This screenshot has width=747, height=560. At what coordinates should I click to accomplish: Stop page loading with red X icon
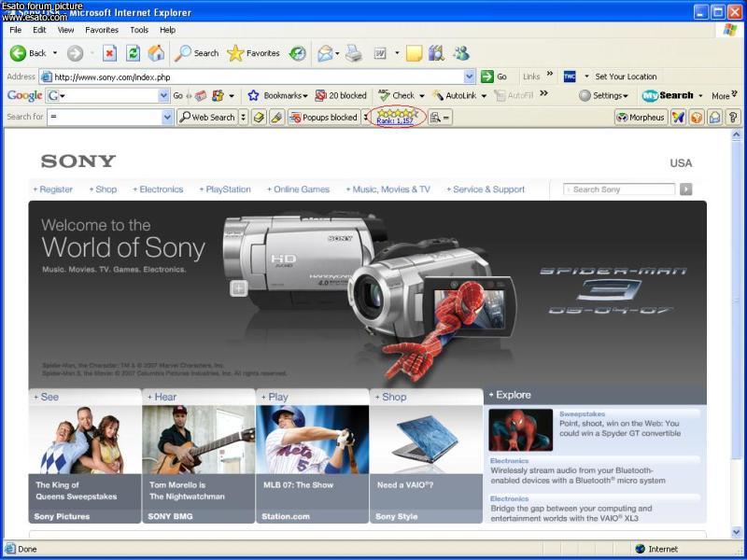[x=109, y=53]
